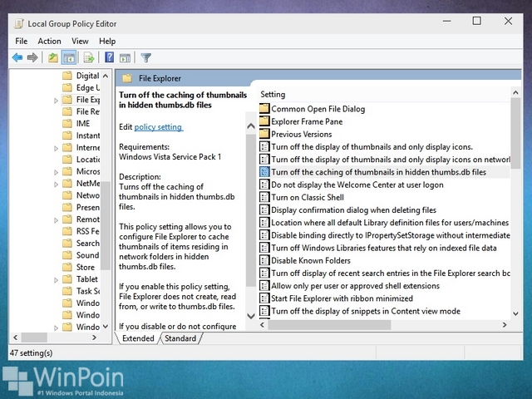Open the File menu
This screenshot has height=399, width=532.
click(22, 41)
